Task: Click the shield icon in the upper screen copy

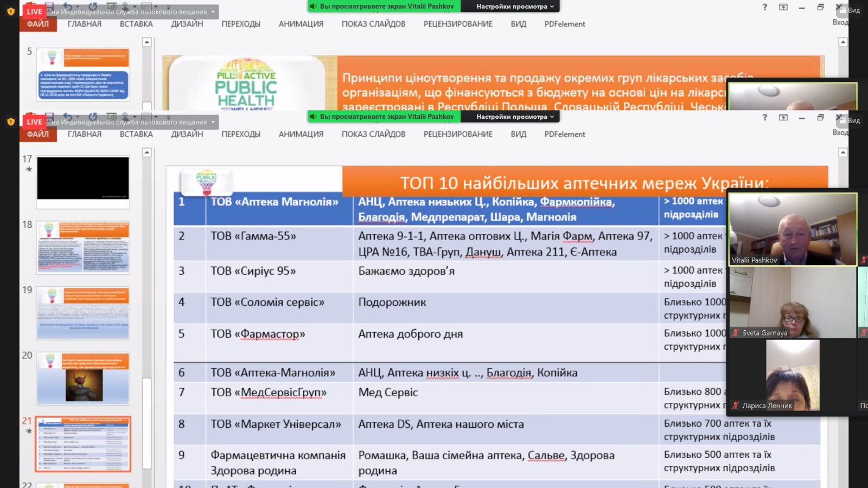Action: point(10,11)
